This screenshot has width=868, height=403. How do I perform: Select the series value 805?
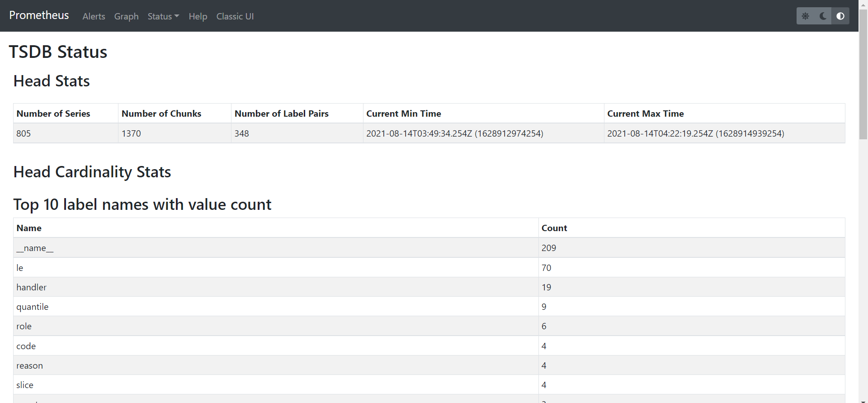point(24,133)
